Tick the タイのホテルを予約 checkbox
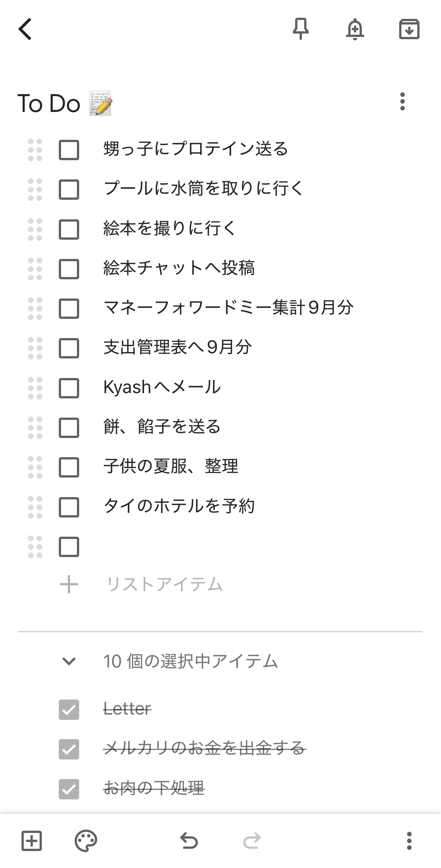The image size is (441, 868). [69, 507]
